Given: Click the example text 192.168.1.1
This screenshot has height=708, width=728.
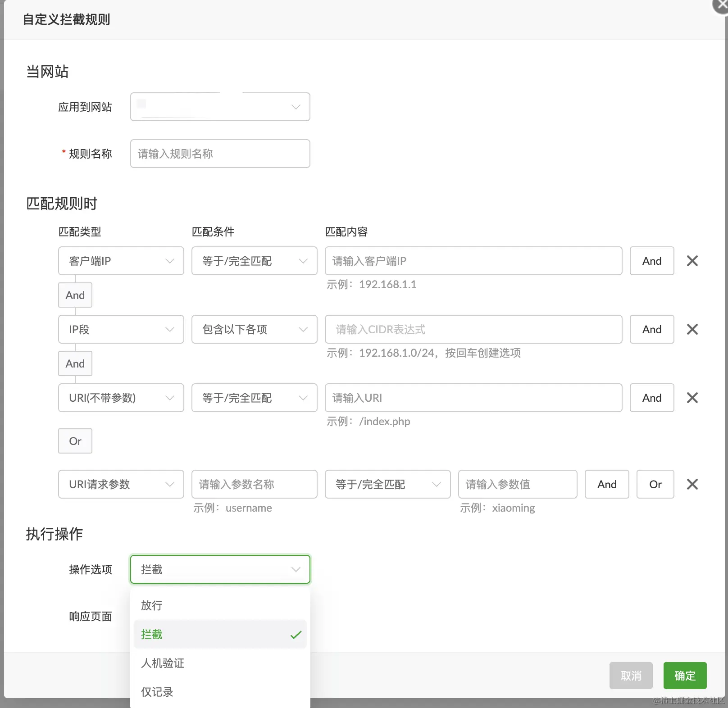Looking at the screenshot, I should click(388, 285).
